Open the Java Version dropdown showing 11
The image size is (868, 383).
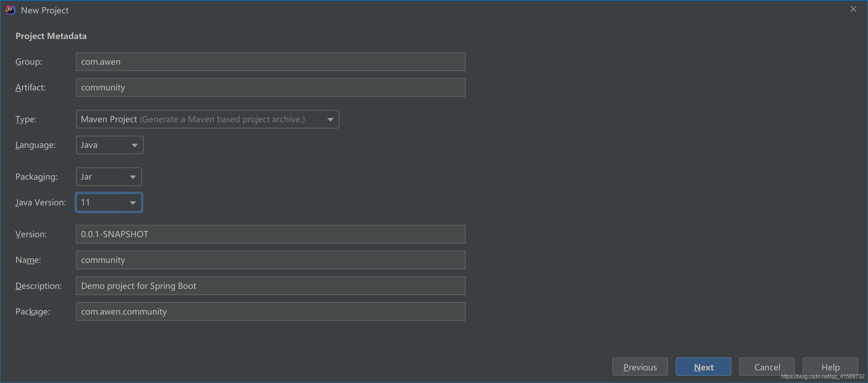[x=109, y=202]
